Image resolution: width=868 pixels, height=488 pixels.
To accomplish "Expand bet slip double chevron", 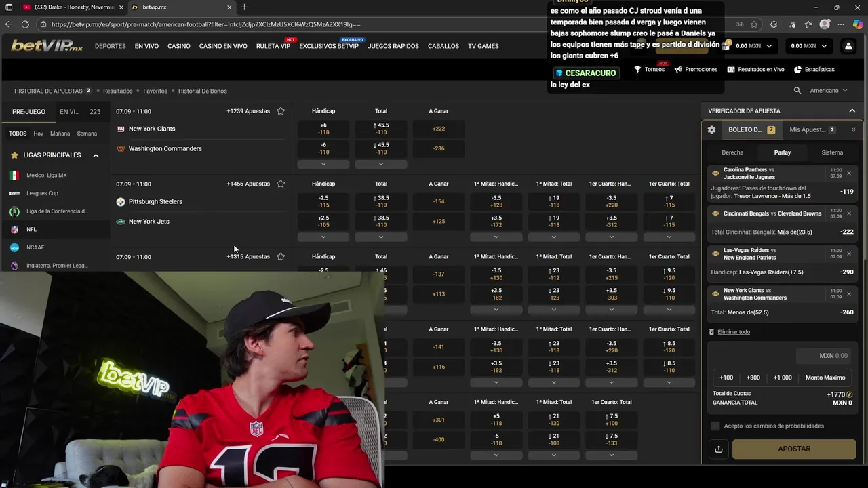I will (x=853, y=129).
